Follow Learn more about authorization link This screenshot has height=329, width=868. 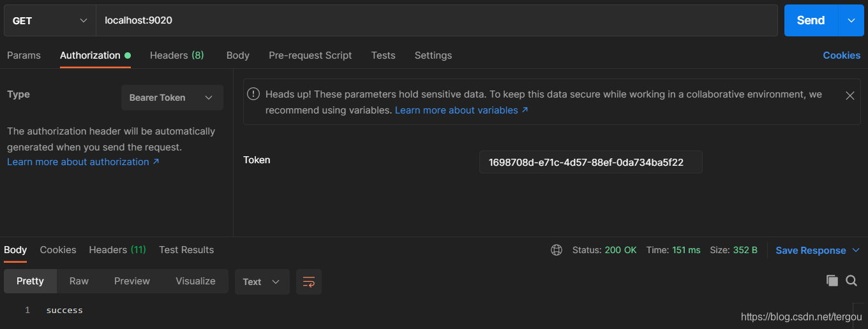(83, 162)
